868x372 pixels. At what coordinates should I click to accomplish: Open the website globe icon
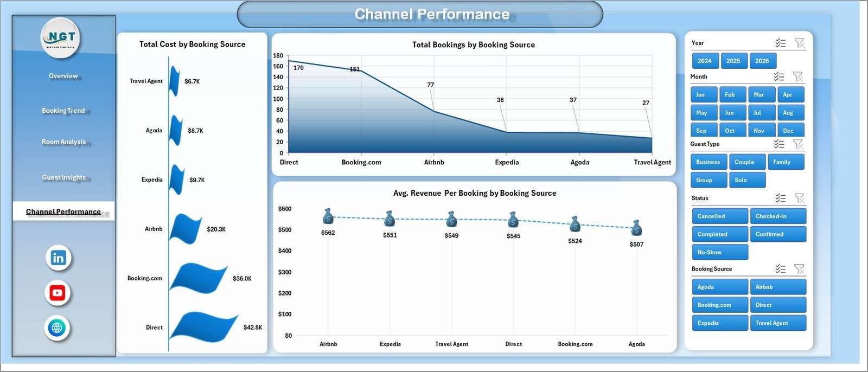57,328
